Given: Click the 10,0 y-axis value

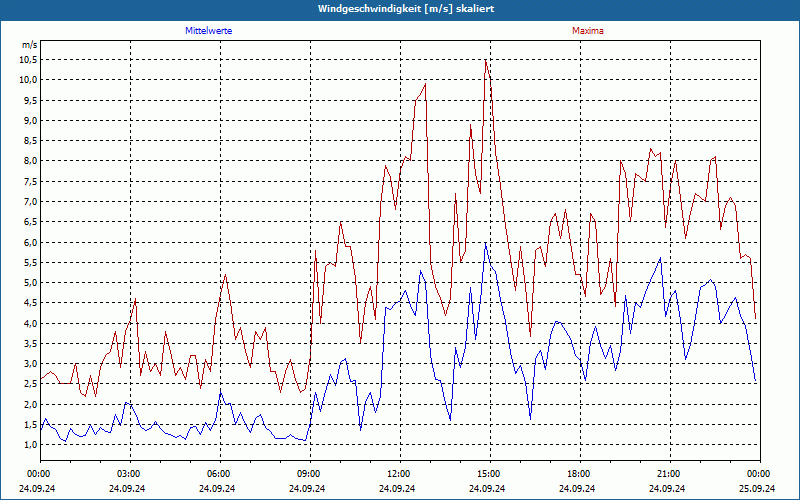Looking at the screenshot, I should click(x=29, y=80).
